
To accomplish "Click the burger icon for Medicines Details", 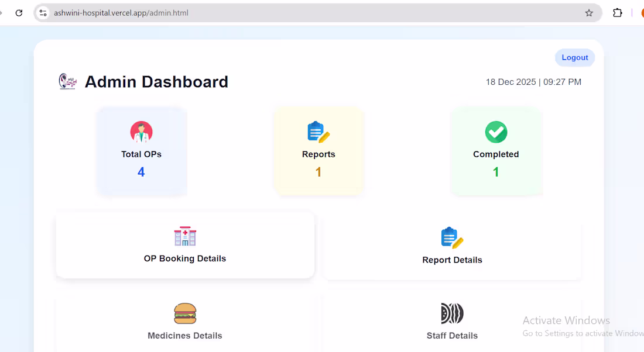I will click(x=185, y=313).
